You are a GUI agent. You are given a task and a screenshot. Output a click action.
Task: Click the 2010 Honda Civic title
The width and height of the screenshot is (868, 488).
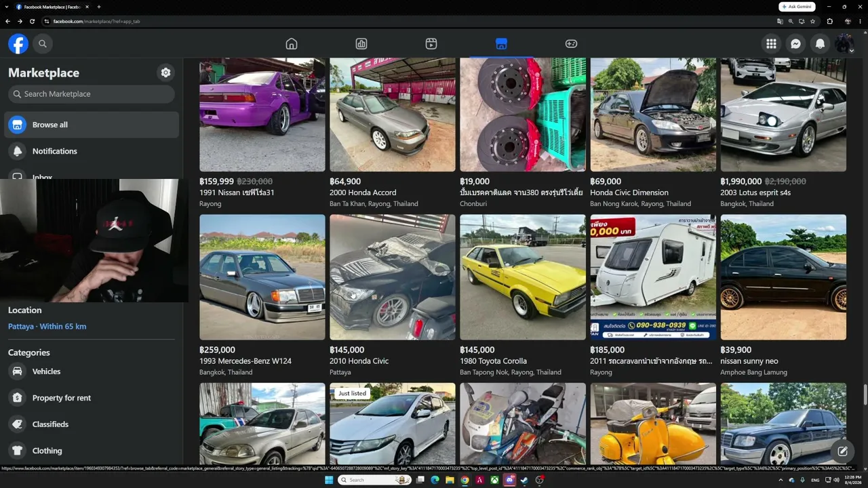pyautogui.click(x=359, y=361)
